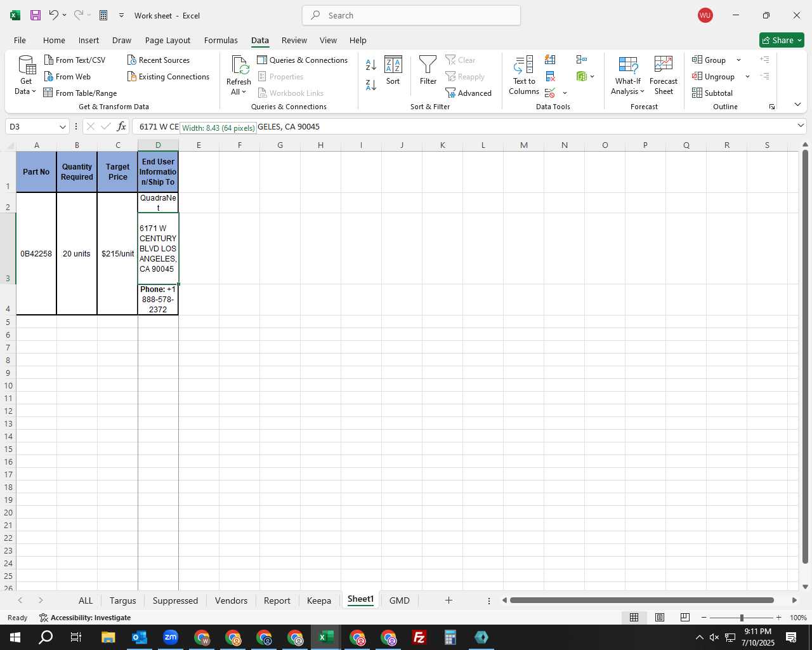Screen dimensions: 812x650
Task: Switch to the Insert tab
Action: coord(89,40)
